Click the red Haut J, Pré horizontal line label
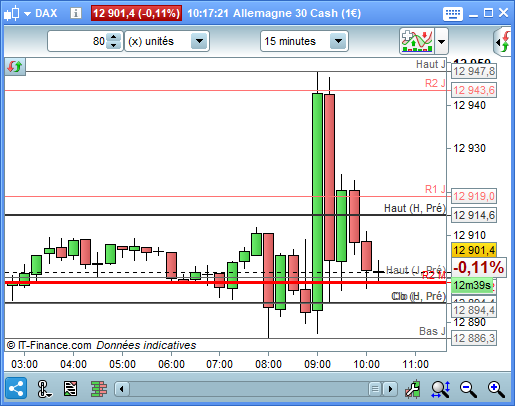The height and width of the screenshot is (406, 515). (x=416, y=270)
